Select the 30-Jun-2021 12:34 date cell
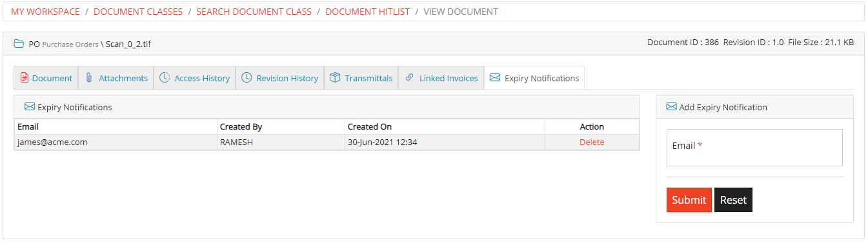Screen dimensions: 868x245 point(445,142)
